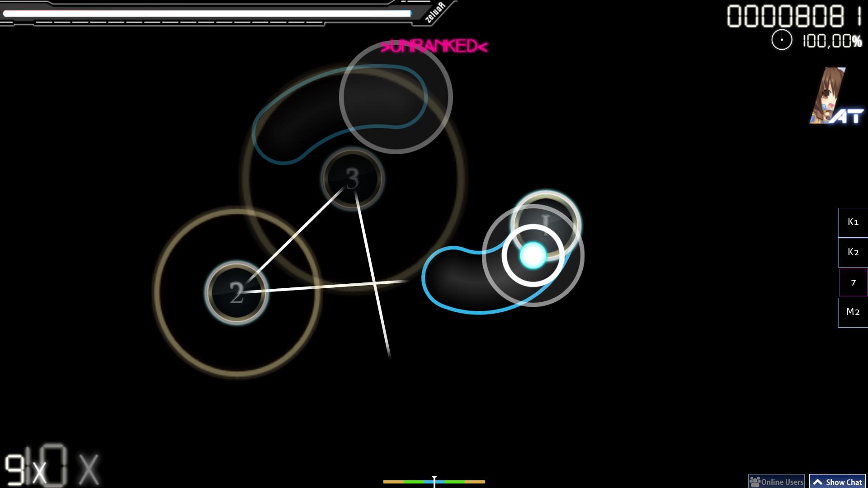Click the gray follow circle on the upper slider
Image resolution: width=868 pixels, height=488 pixels.
coord(396,97)
